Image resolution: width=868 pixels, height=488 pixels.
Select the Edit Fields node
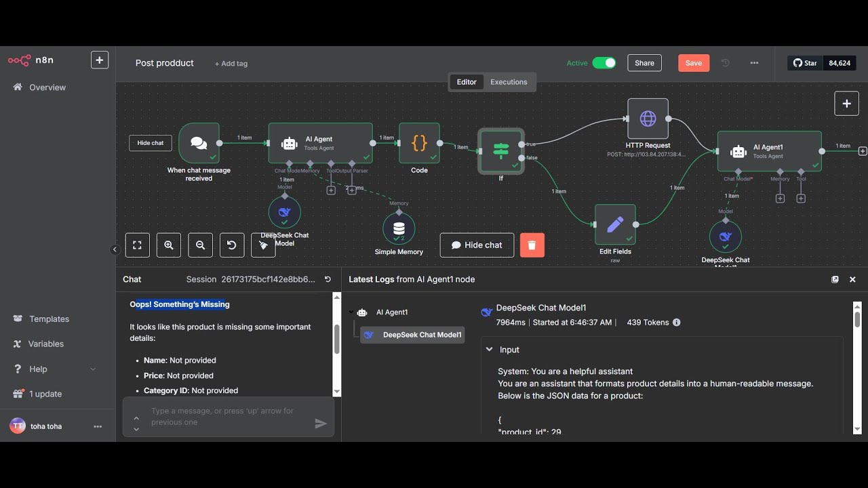pyautogui.click(x=615, y=224)
